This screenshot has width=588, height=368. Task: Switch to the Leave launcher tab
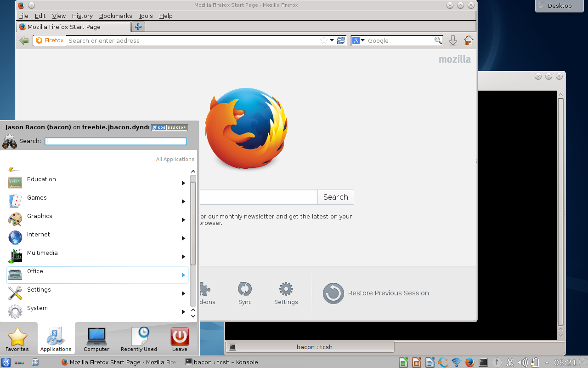point(180,339)
